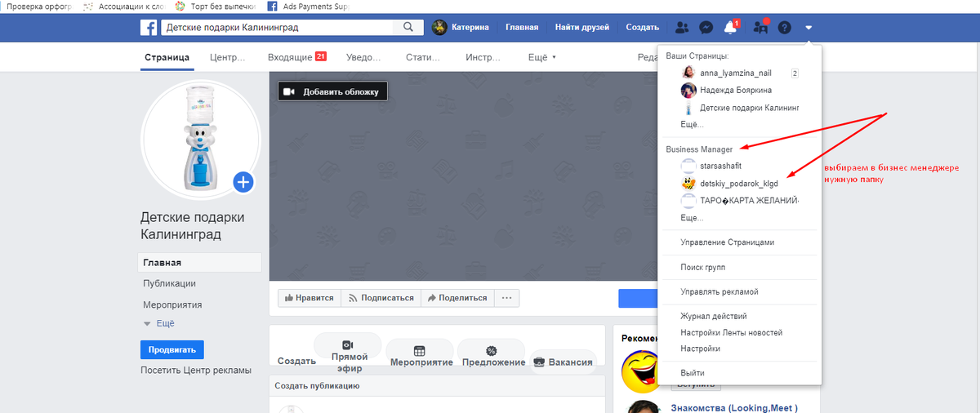Click the Поделиться button
The height and width of the screenshot is (413, 980).
point(457,298)
